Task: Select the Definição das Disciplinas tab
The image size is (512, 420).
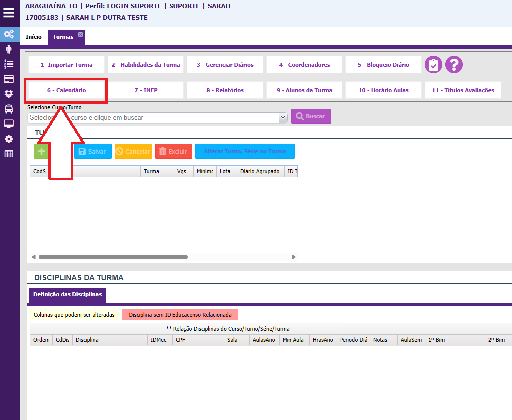Action: [x=67, y=295]
